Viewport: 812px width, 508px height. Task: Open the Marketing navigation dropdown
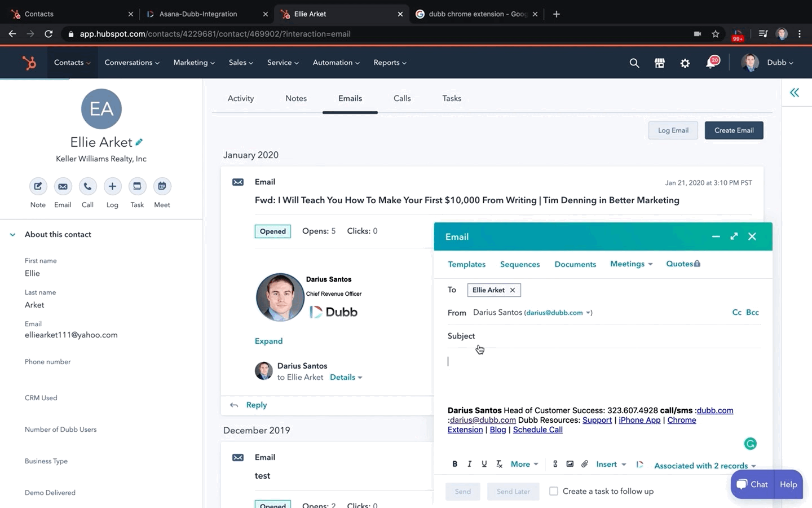(x=194, y=63)
